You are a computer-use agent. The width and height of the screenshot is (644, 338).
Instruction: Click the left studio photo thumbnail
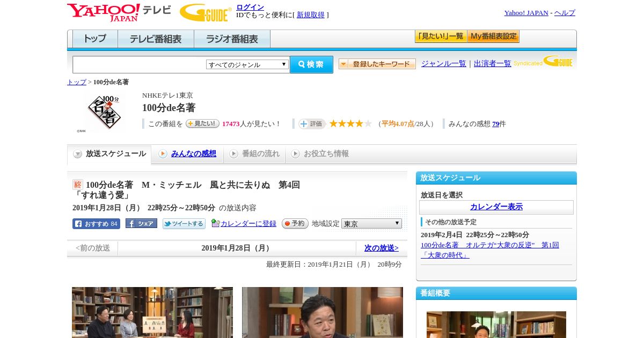click(x=152, y=312)
